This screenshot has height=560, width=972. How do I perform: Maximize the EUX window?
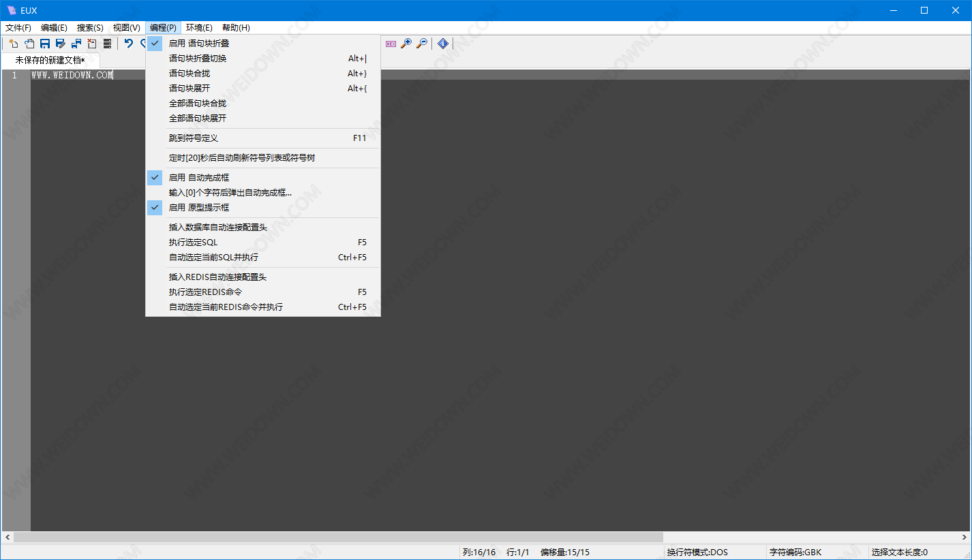(x=924, y=10)
